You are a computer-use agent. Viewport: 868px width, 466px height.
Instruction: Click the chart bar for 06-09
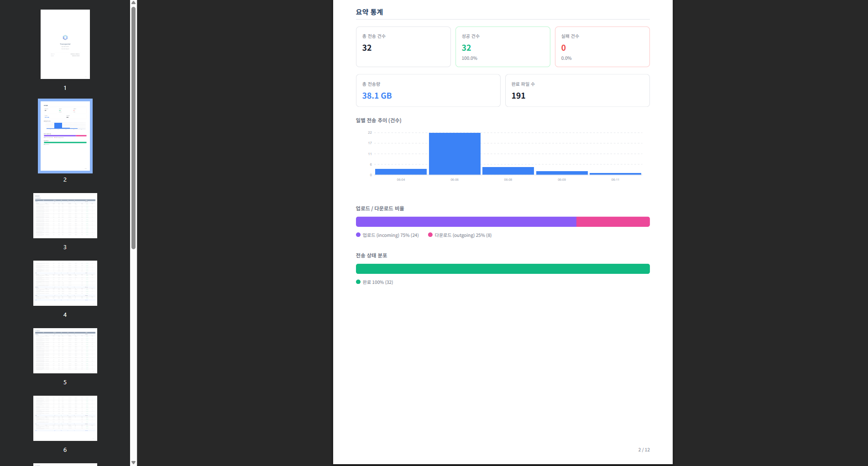coord(562,173)
